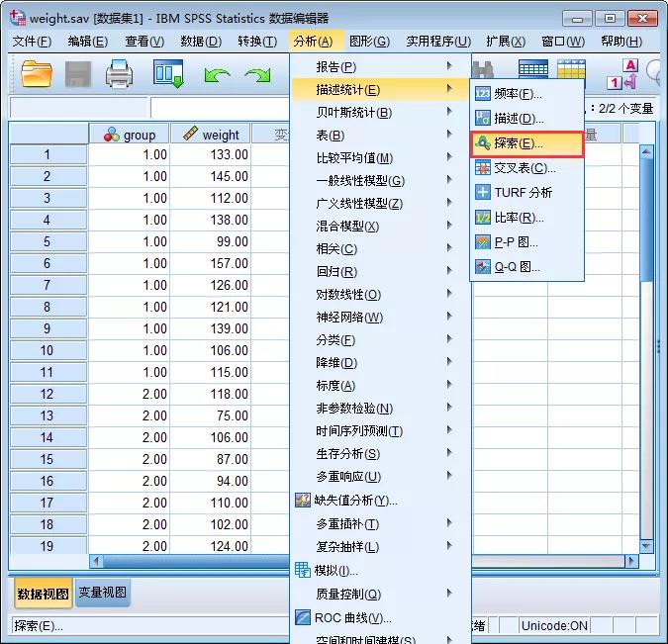Expand the 相关(C) submenu
This screenshot has width=668, height=644.
[380, 248]
